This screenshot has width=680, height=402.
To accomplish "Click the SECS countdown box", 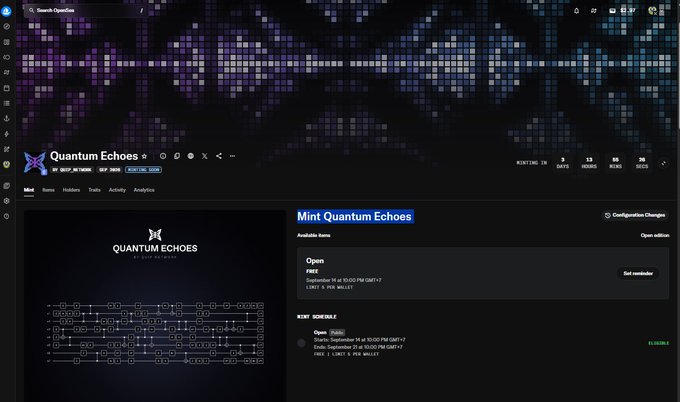I will 642,163.
